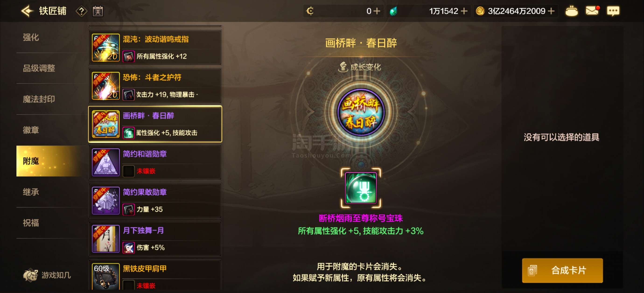Tap the back arrow beside 铁匠铺
Screen dimensions: 644x293
tap(27, 11)
